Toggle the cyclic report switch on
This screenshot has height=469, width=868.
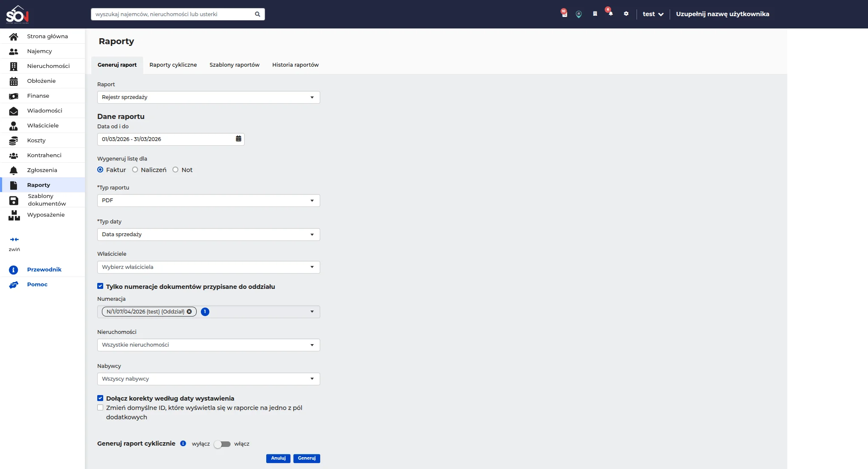pos(222,444)
